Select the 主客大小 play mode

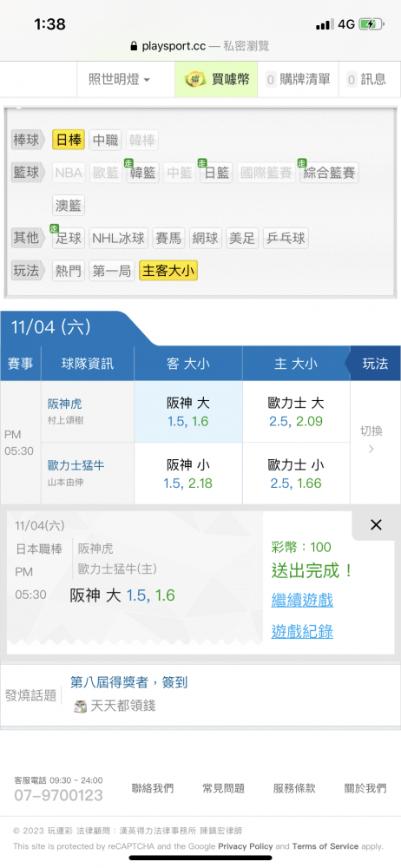click(x=168, y=271)
